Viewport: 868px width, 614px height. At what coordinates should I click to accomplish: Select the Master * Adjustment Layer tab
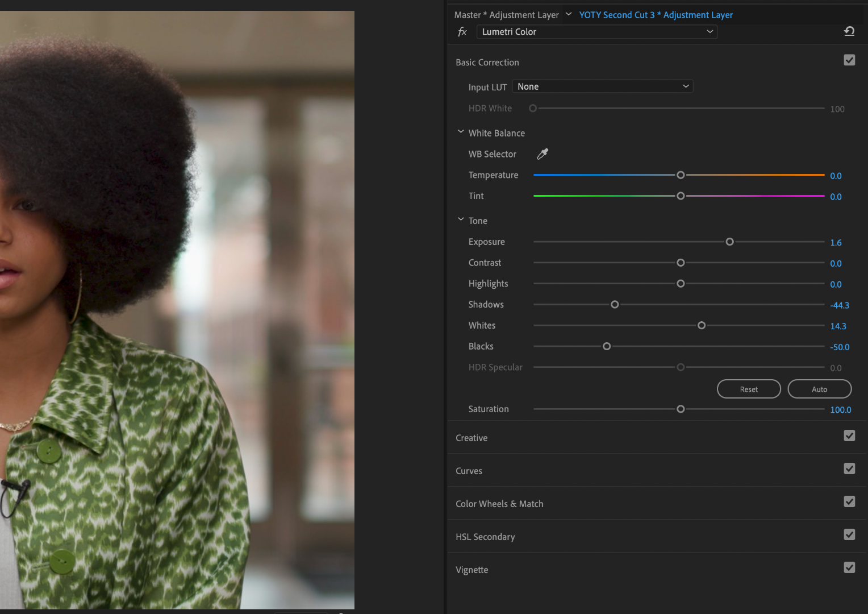click(x=506, y=15)
